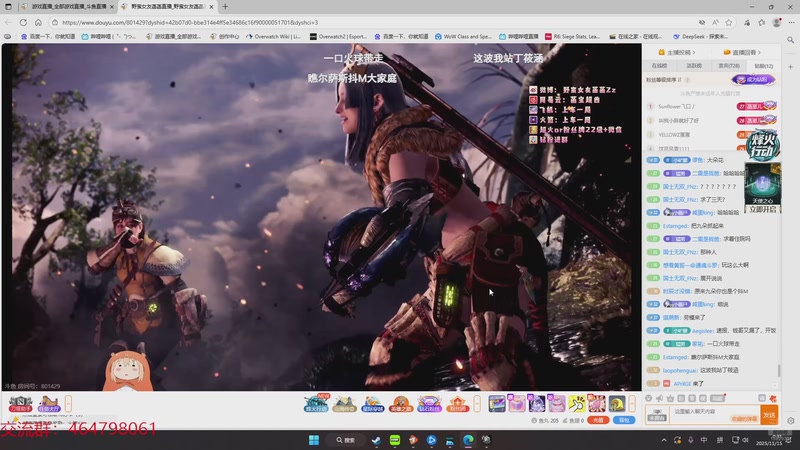Click user YELLOW in fan ranking

[674, 135]
